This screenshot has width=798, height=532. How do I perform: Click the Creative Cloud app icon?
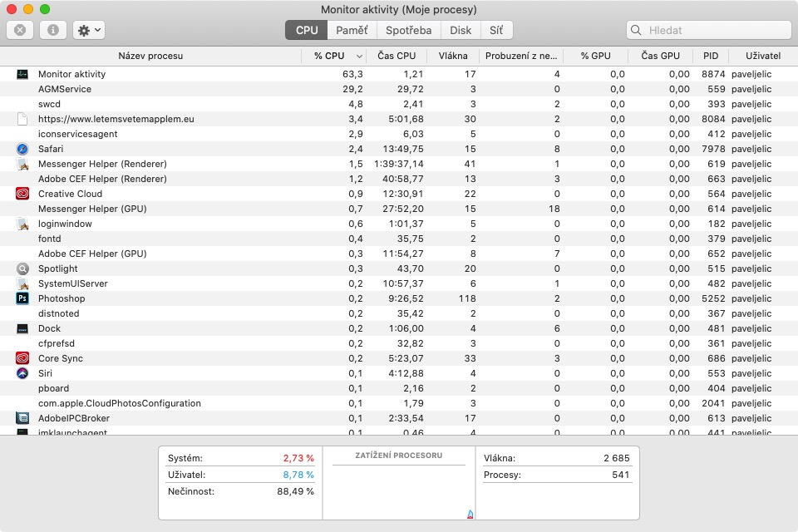pyautogui.click(x=22, y=194)
